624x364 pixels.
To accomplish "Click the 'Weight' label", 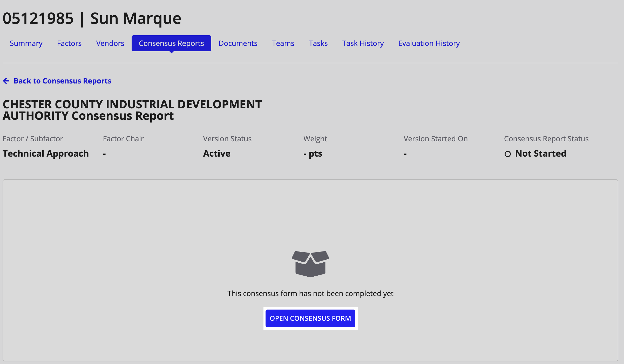I will coord(315,139).
